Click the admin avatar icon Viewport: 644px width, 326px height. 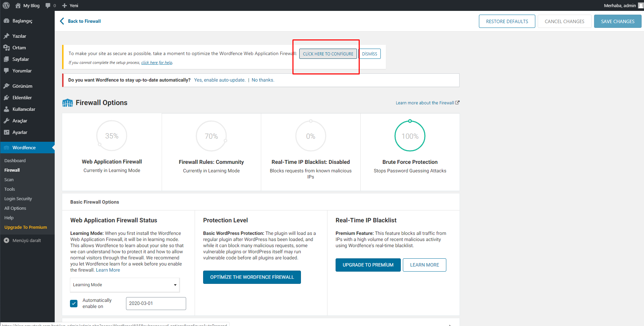click(641, 5)
